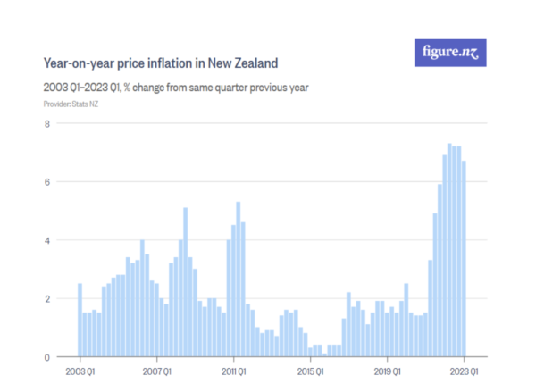
Task: Select the tallest bar in the chart
Action: click(449, 250)
